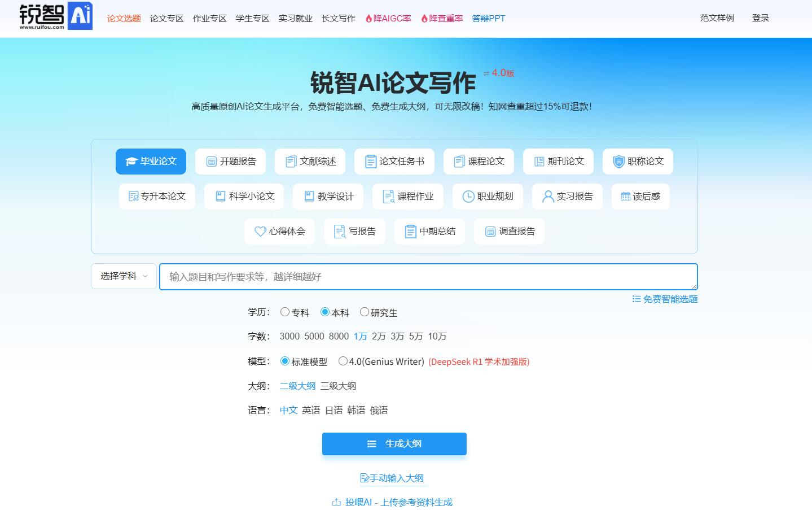Set word count to 8000
This screenshot has height=510, width=812.
339,336
